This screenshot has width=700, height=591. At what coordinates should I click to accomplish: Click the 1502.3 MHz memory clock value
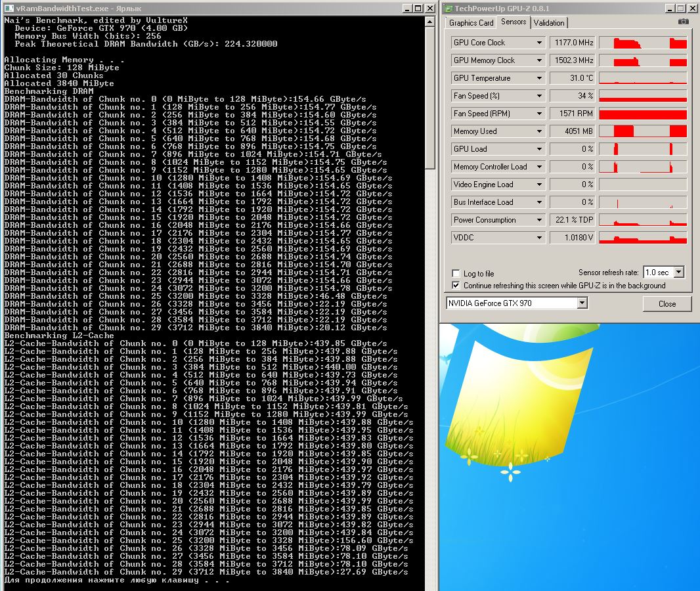pos(572,60)
